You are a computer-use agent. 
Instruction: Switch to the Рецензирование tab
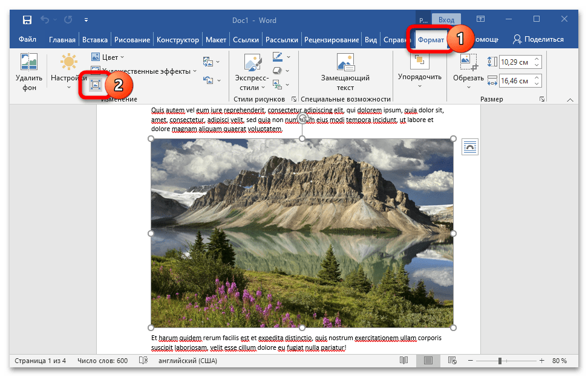point(332,40)
